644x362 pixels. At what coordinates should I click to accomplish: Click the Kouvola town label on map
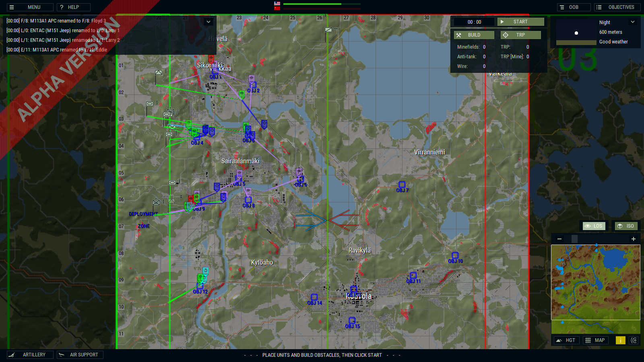point(359,296)
